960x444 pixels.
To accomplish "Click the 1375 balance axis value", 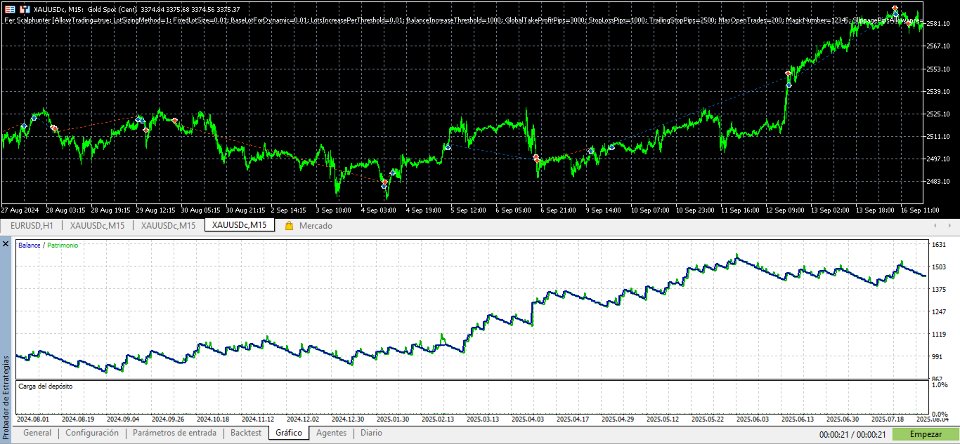I will [939, 289].
